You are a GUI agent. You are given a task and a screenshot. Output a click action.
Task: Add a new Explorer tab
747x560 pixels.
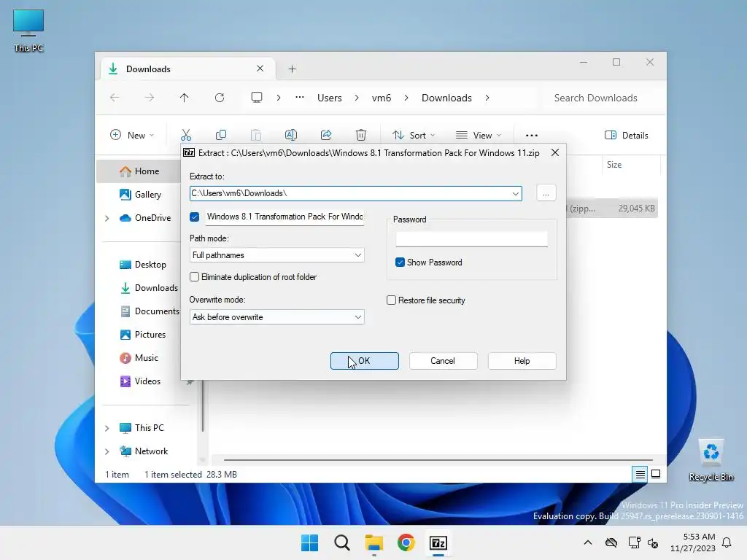[292, 69]
